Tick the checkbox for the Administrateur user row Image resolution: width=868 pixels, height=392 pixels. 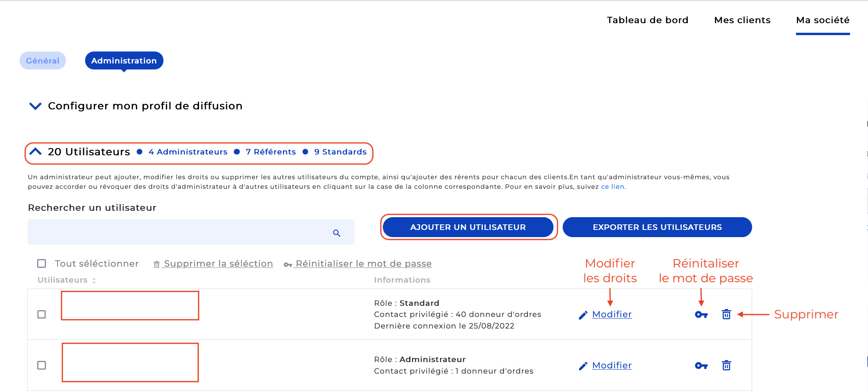coord(42,365)
